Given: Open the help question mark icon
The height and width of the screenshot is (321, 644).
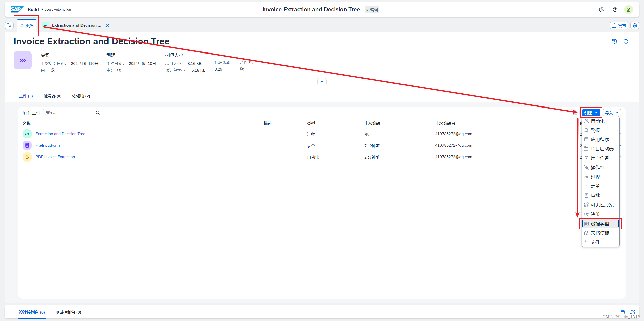Looking at the screenshot, I should click(615, 10).
